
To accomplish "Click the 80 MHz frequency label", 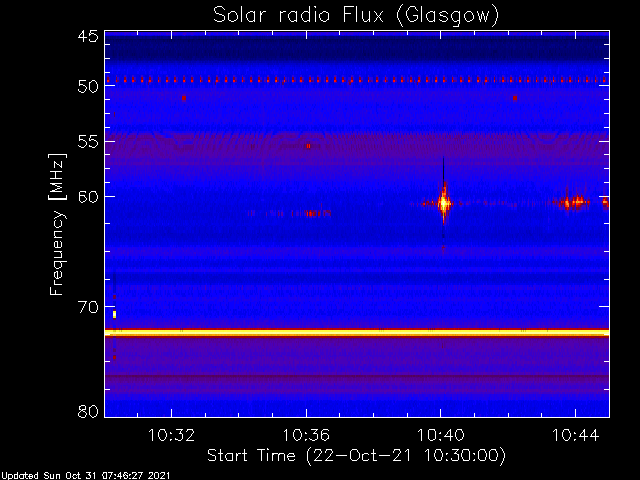I will coord(88,411).
